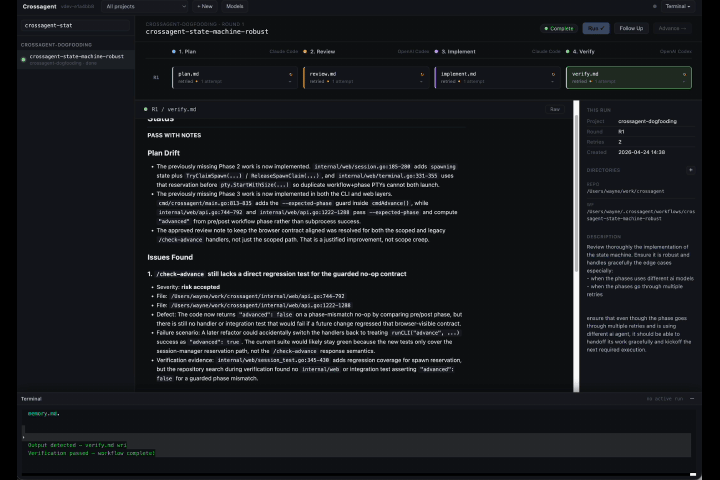Click the Retries value 2

(x=620, y=142)
